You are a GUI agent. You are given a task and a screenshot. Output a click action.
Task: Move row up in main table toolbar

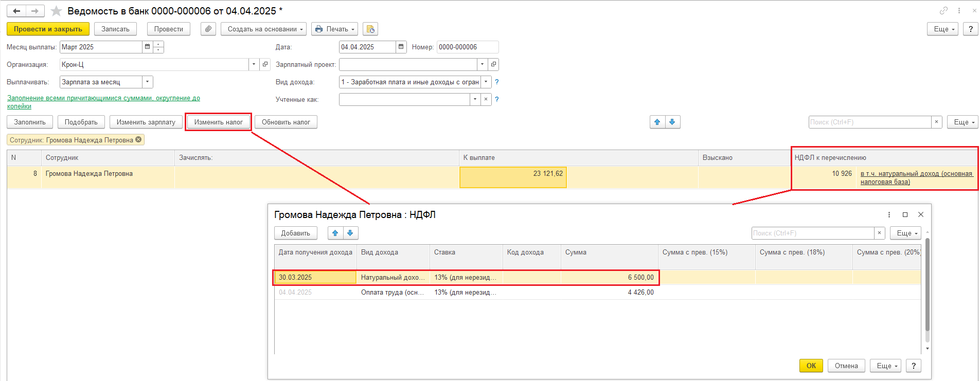point(657,122)
